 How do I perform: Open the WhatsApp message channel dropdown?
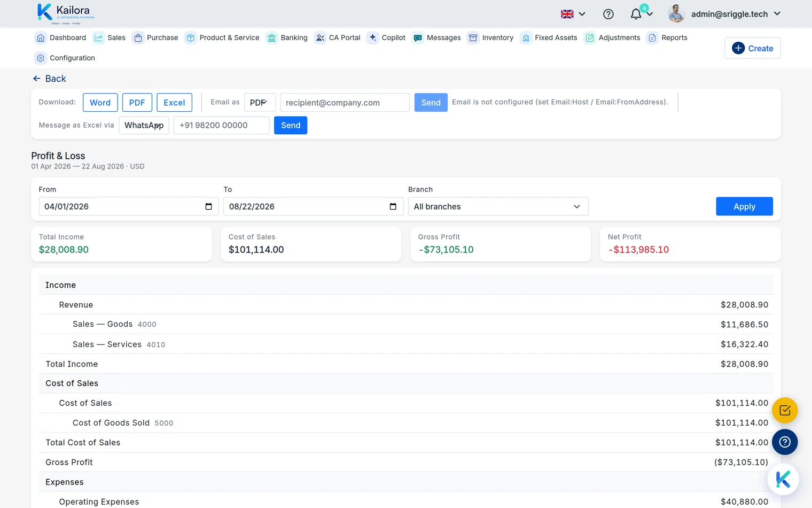(x=144, y=125)
